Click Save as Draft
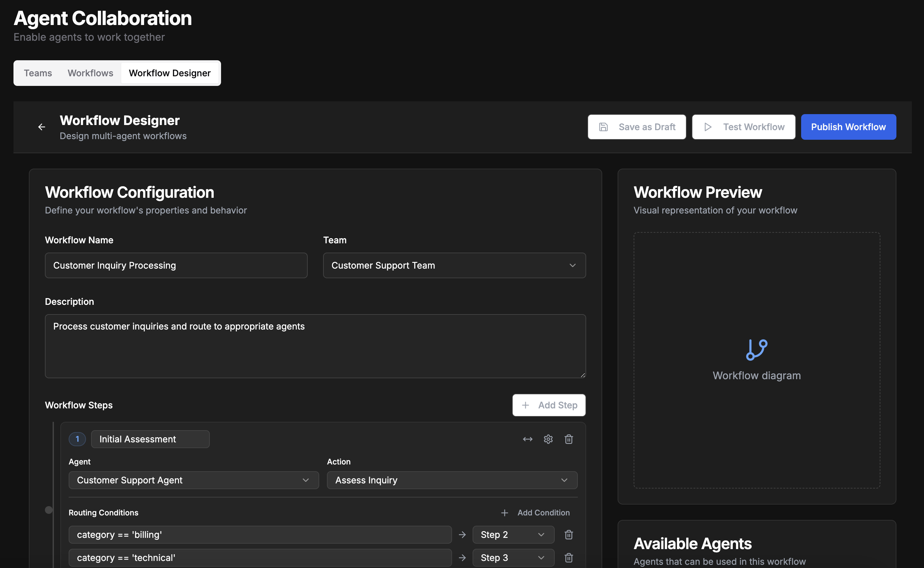 pyautogui.click(x=637, y=127)
